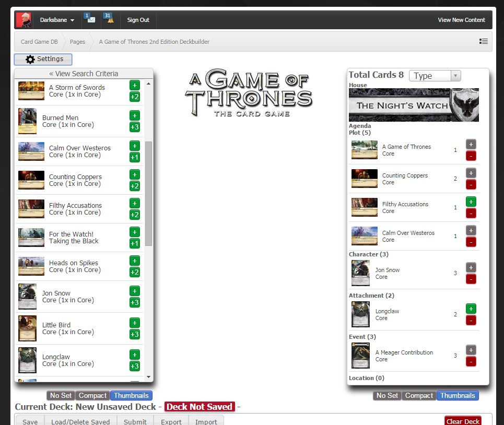The width and height of the screenshot is (504, 425).
Task: Add three Little Bird cards
Action: coord(135,334)
